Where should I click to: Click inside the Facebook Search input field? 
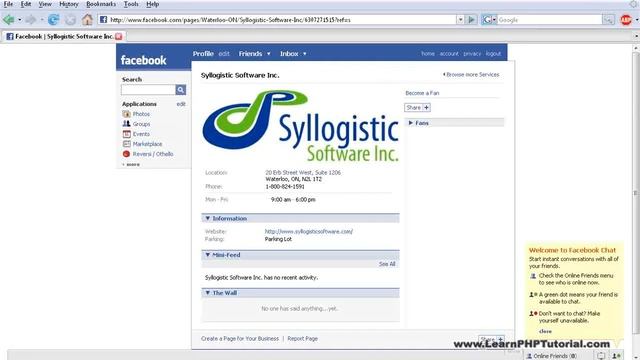pyautogui.click(x=149, y=90)
